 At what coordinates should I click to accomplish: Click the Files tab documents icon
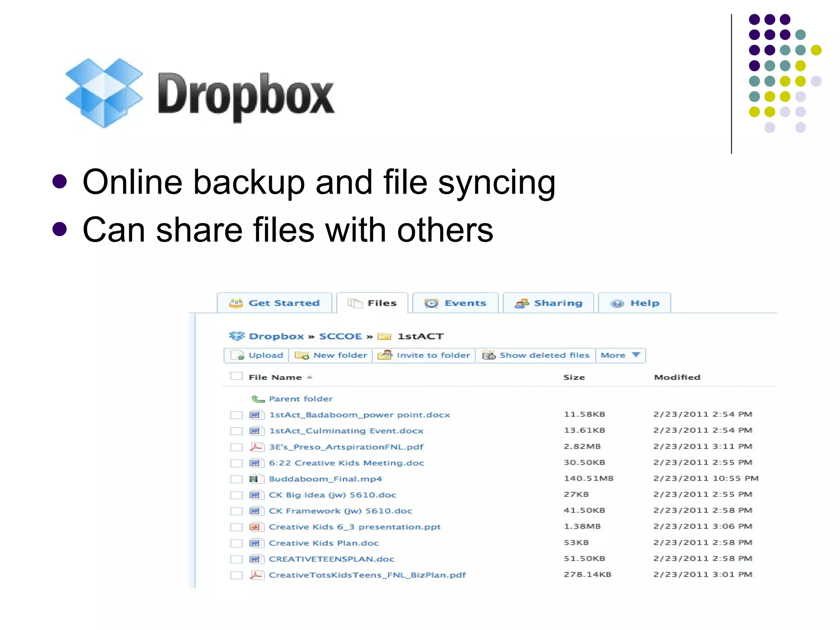pyautogui.click(x=355, y=303)
